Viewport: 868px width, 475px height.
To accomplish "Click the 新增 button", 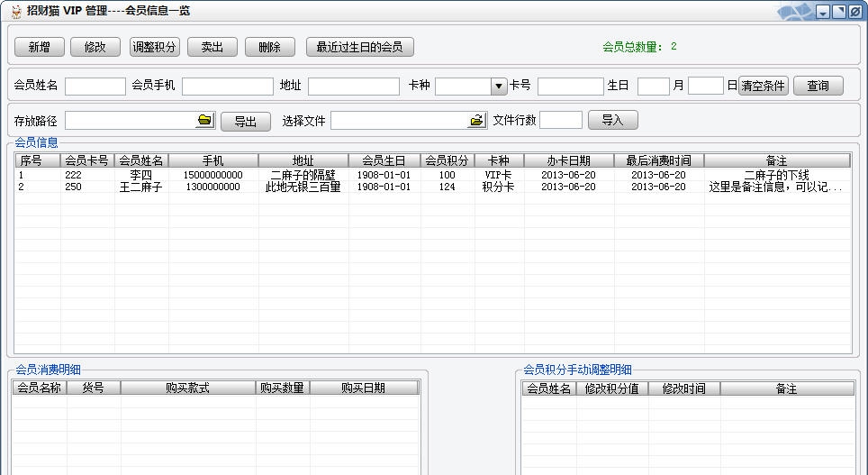I will [39, 47].
